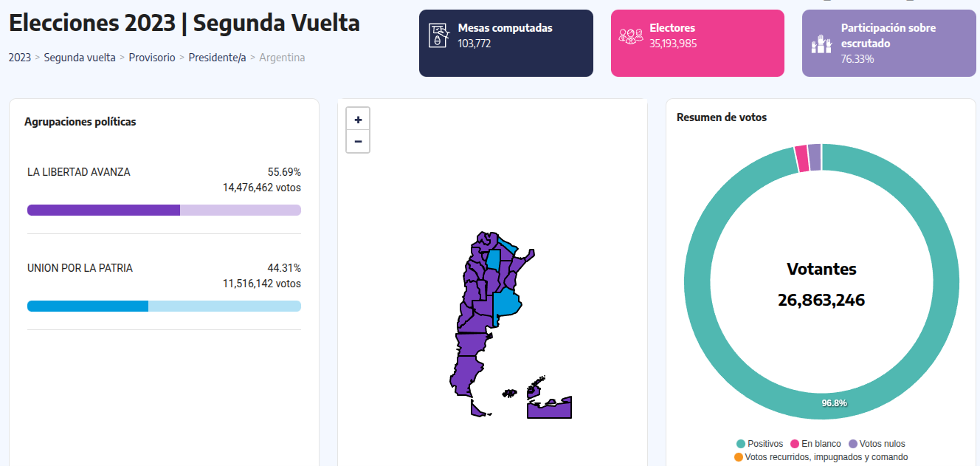Select Santa Cruz province on the map
980x466 pixels.
pos(465,374)
